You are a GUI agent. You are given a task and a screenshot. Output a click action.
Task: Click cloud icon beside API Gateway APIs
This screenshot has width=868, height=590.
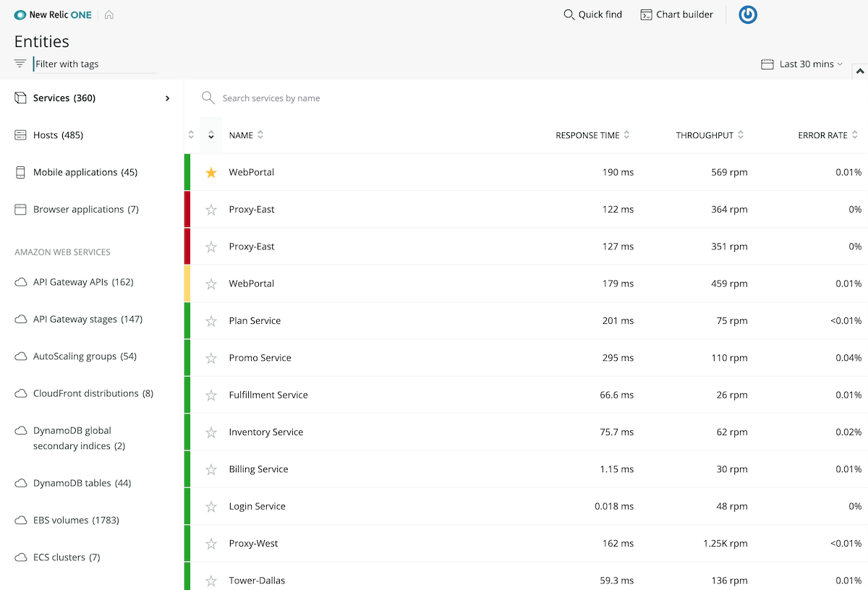coord(20,282)
